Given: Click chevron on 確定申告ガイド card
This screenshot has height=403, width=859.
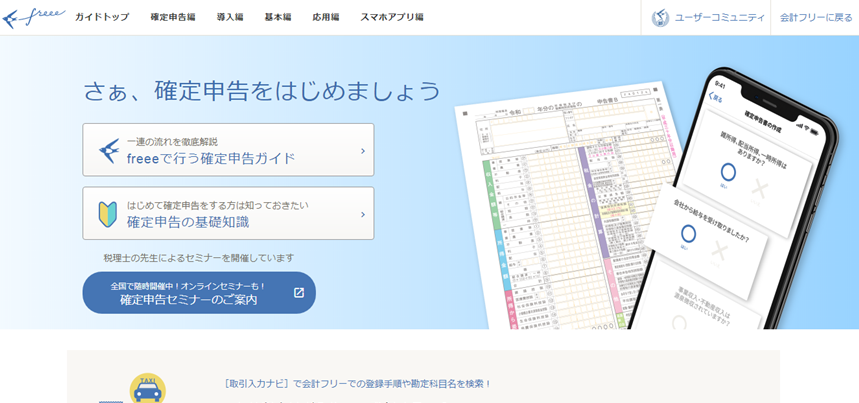Looking at the screenshot, I should pyautogui.click(x=363, y=151).
